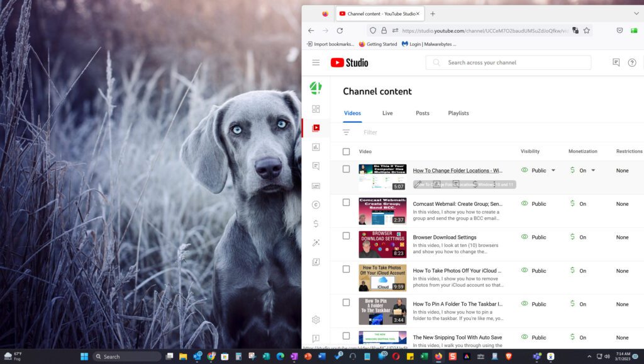Click the feedback icon beside search bar

pyautogui.click(x=616, y=62)
